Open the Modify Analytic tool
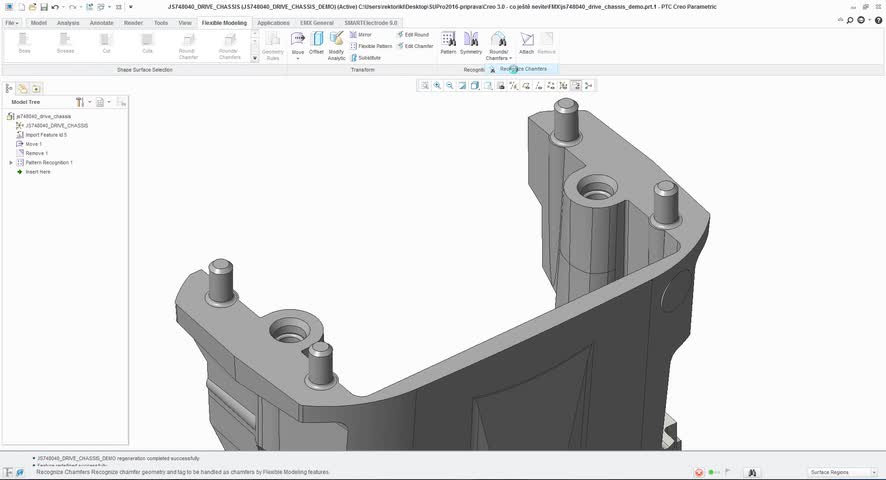Screen dimensions: 886x480 [336, 46]
